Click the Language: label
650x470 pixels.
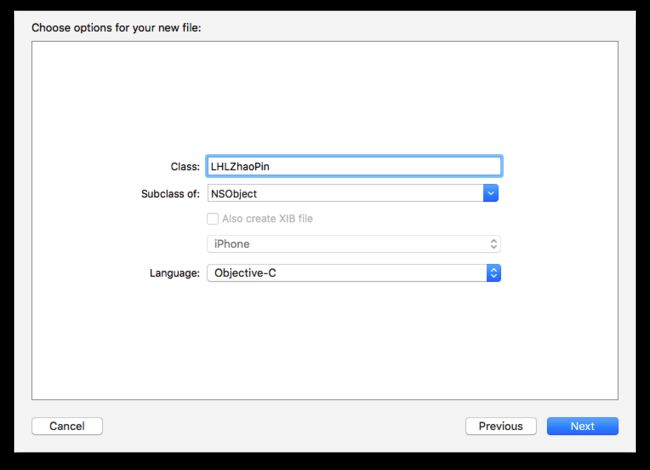click(x=175, y=273)
